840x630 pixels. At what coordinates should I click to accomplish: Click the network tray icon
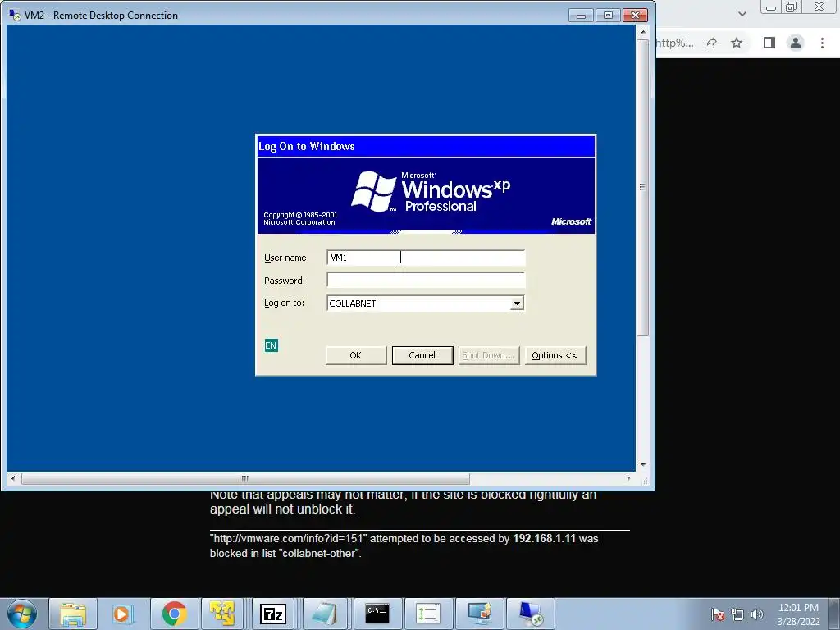click(737, 614)
